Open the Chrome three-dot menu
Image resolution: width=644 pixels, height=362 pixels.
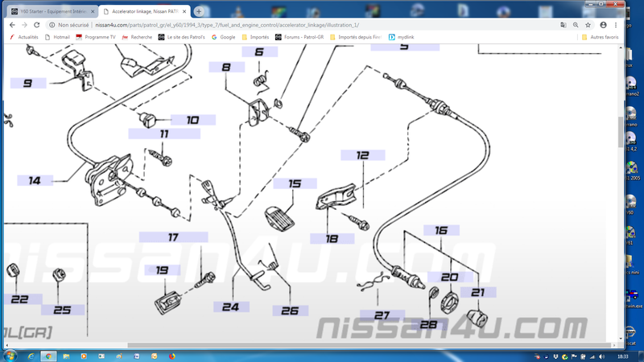click(x=616, y=25)
